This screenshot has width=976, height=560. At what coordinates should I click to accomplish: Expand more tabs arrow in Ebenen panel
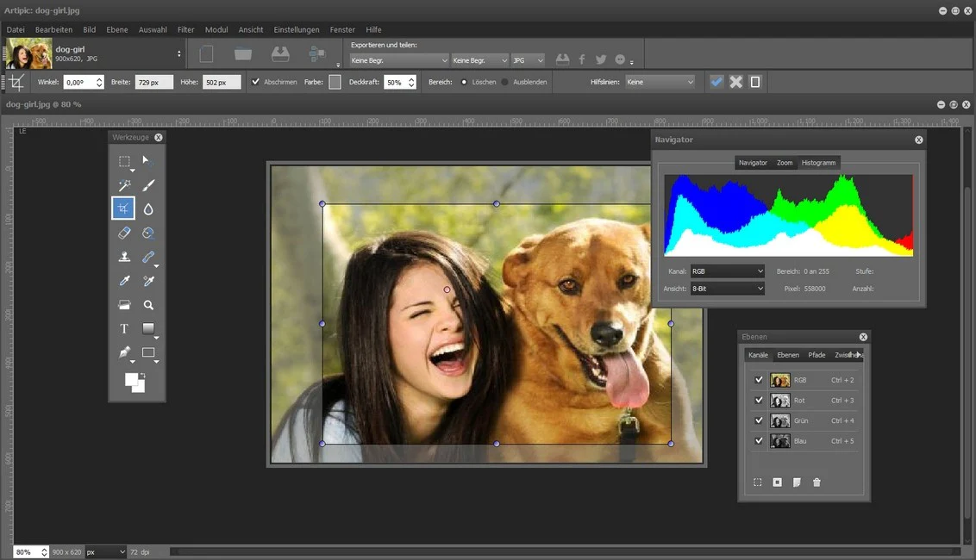coord(859,355)
